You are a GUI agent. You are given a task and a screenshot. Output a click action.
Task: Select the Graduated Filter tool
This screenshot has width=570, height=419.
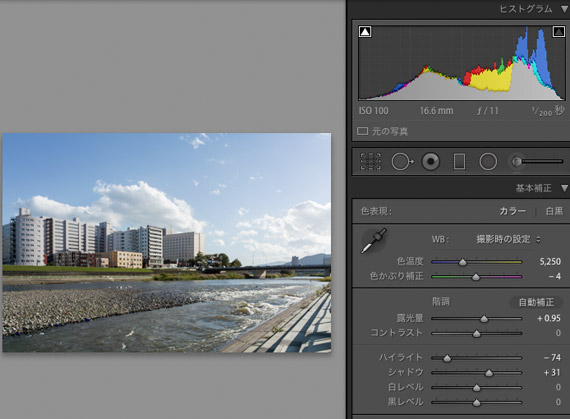click(x=459, y=161)
